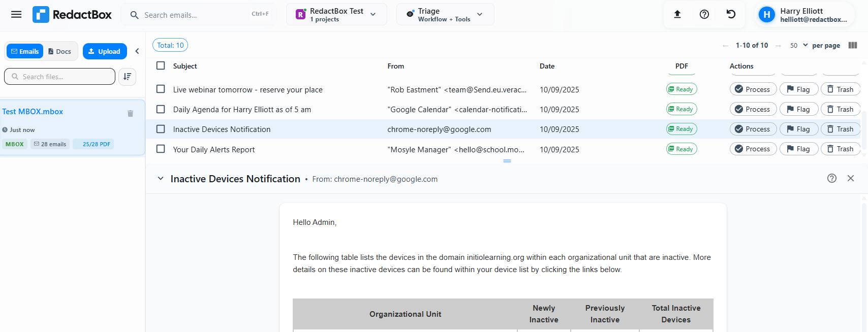This screenshot has height=332, width=868.
Task: Trash the Your Daily Alerts Report email
Action: [x=841, y=149]
